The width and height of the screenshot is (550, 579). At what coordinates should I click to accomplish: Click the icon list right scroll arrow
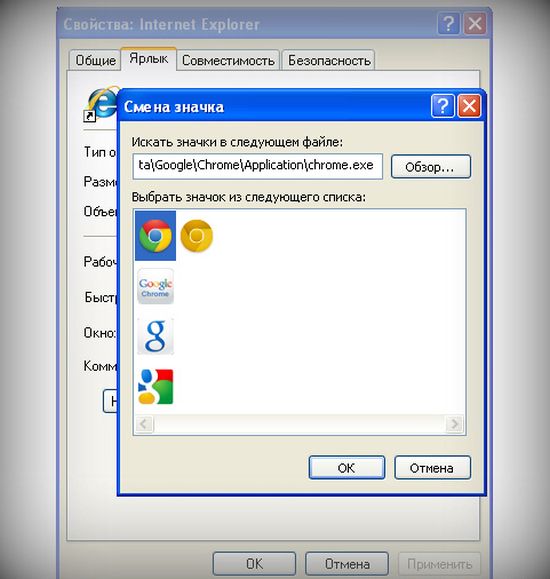click(x=454, y=424)
